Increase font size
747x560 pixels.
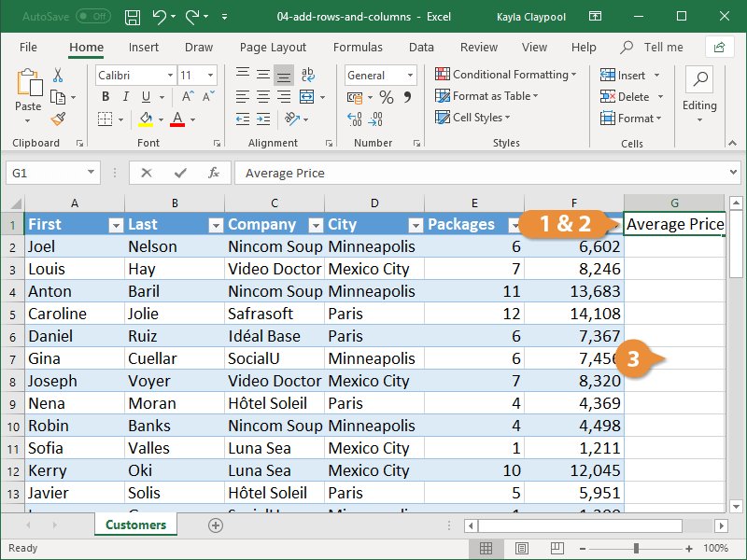pyautogui.click(x=188, y=97)
